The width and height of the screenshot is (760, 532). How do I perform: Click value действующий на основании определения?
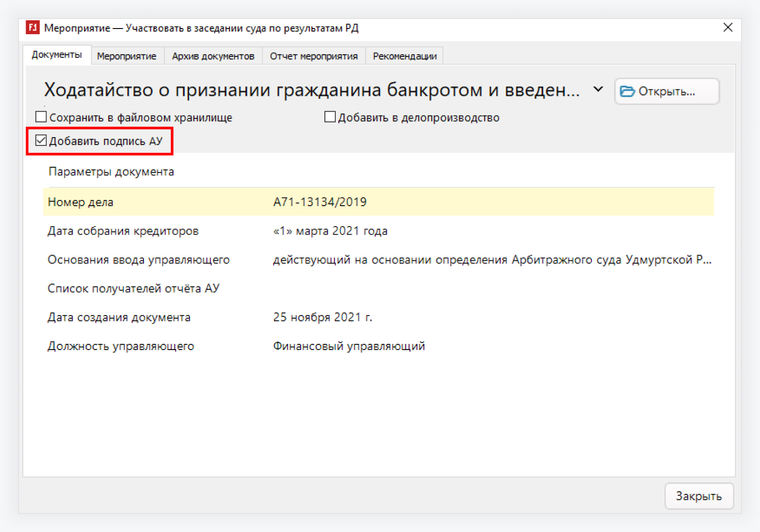[492, 260]
